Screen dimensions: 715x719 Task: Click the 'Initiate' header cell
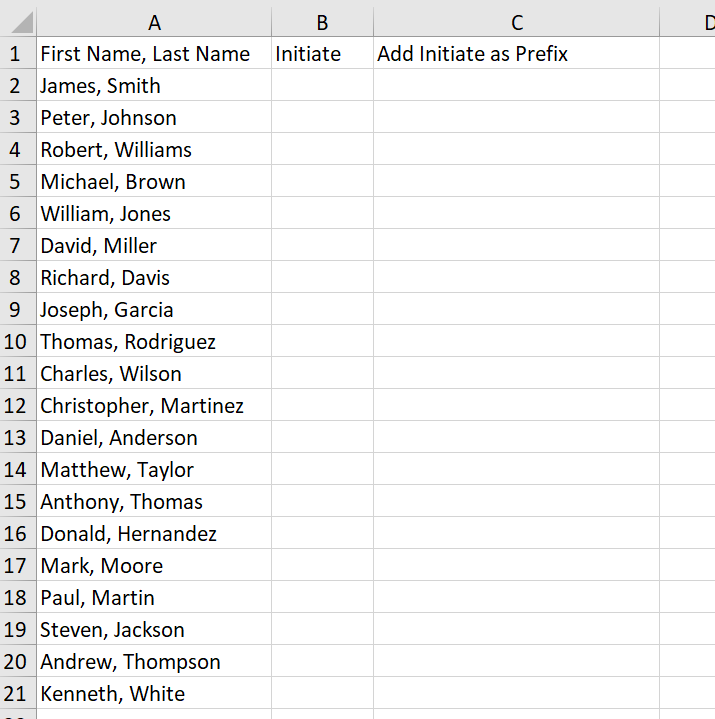(322, 54)
